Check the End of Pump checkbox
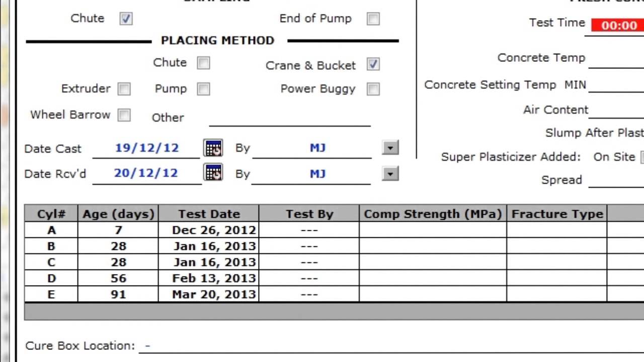 (373, 19)
